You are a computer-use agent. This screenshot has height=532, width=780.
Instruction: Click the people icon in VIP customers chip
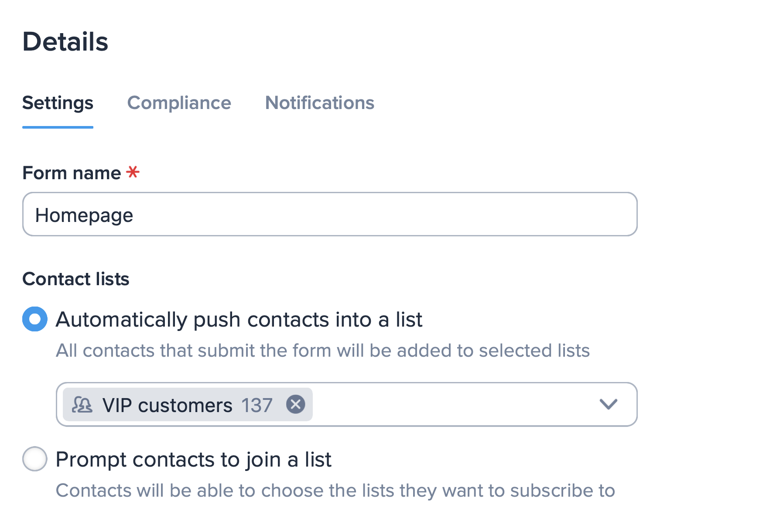click(82, 405)
